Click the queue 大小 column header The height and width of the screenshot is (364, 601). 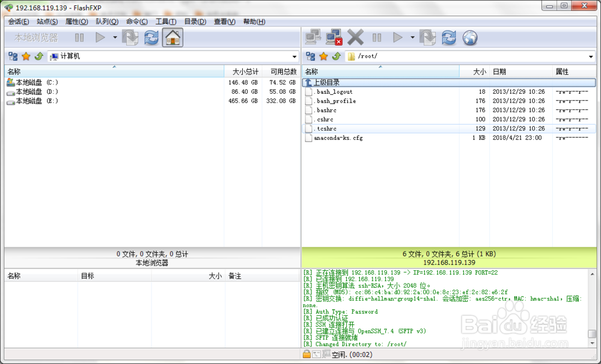click(x=188, y=276)
